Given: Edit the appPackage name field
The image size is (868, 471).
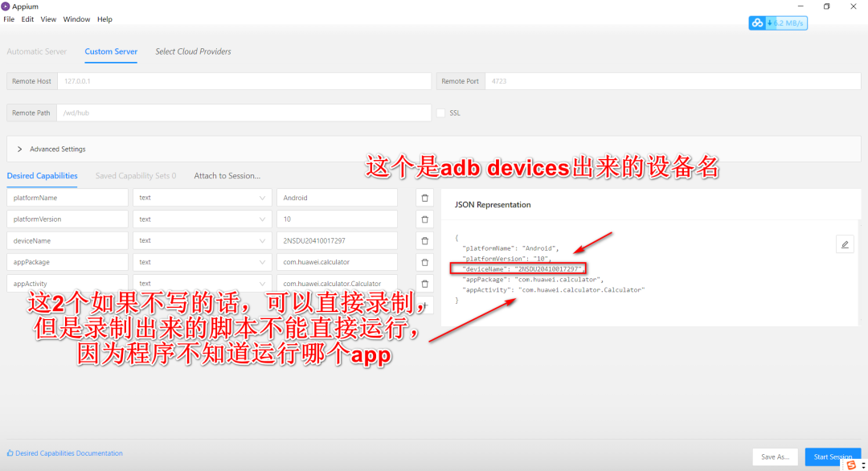Looking at the screenshot, I should (x=68, y=262).
